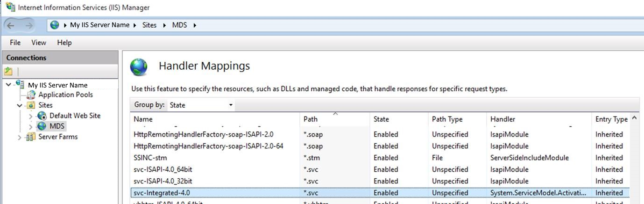Collapse the Sites tree node
The height and width of the screenshot is (204, 644).
[20, 105]
